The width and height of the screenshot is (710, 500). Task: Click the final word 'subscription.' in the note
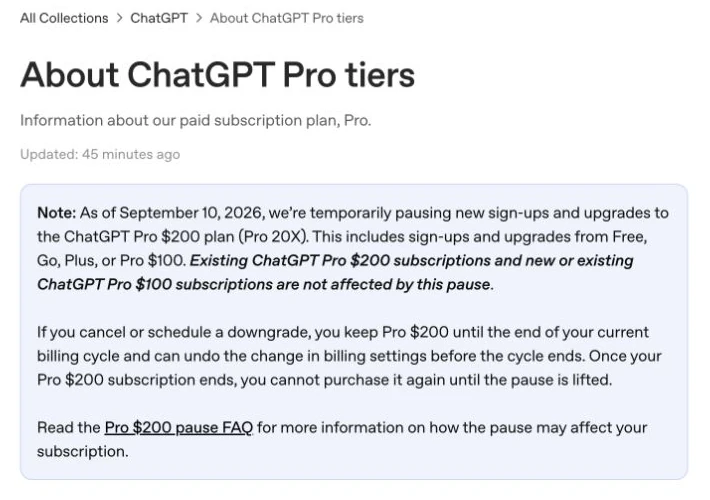coord(83,452)
